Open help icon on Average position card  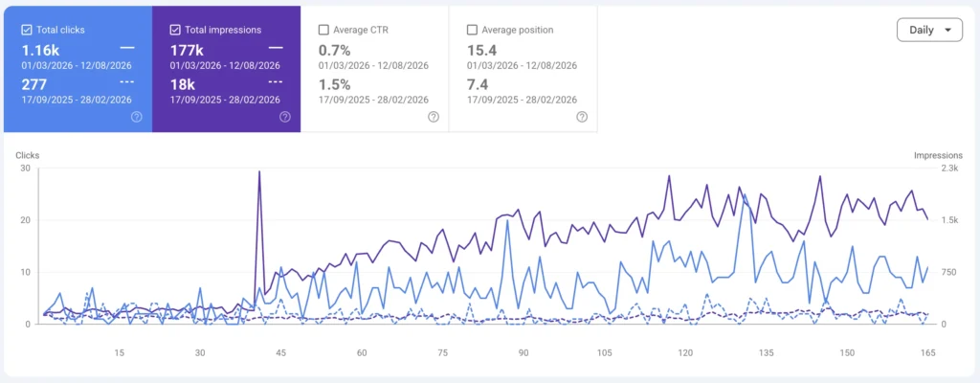[x=582, y=117]
